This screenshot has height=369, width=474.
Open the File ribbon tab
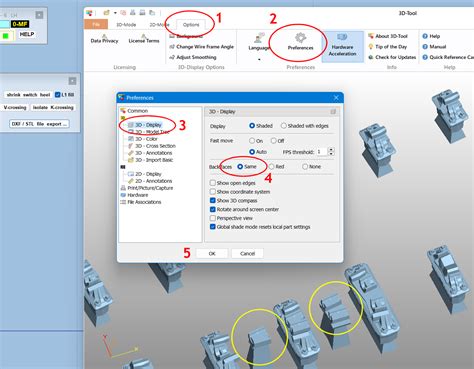coord(96,24)
